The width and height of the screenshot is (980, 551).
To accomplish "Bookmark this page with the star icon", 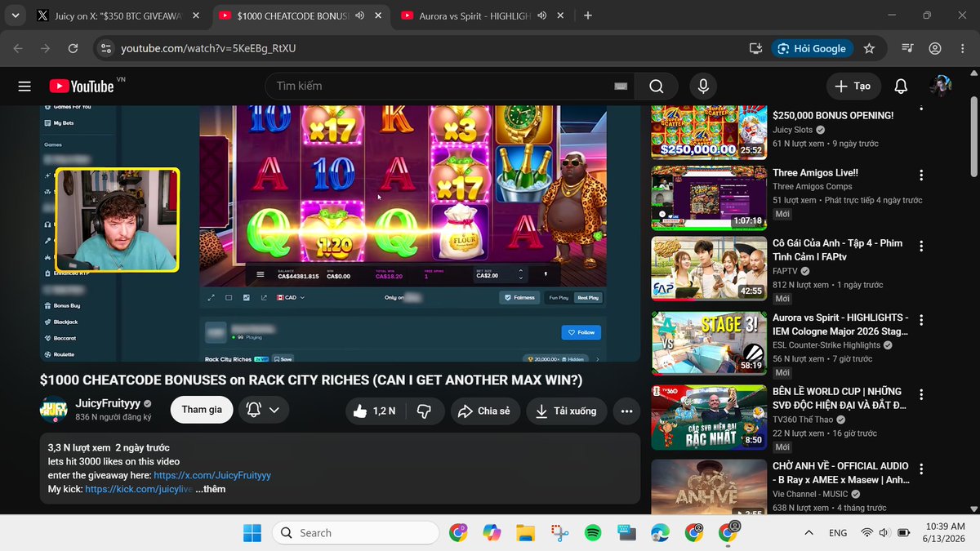I will [869, 48].
